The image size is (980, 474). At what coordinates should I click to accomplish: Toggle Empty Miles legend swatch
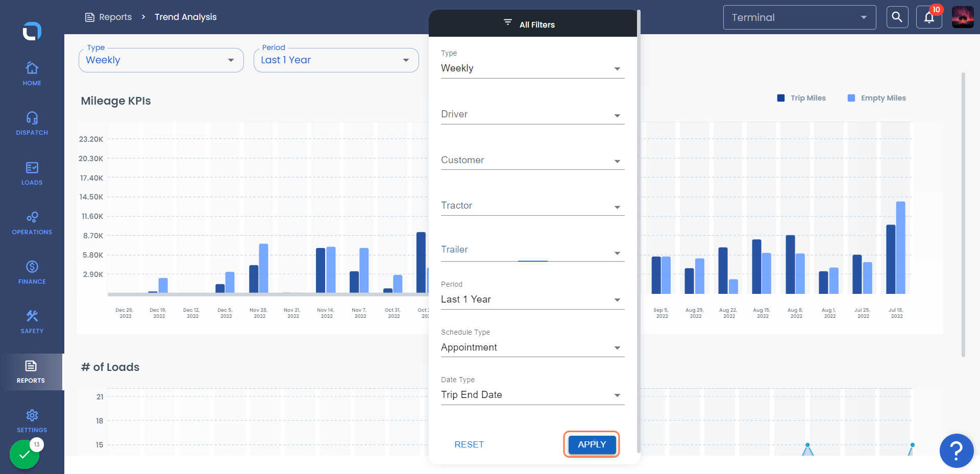click(x=851, y=98)
